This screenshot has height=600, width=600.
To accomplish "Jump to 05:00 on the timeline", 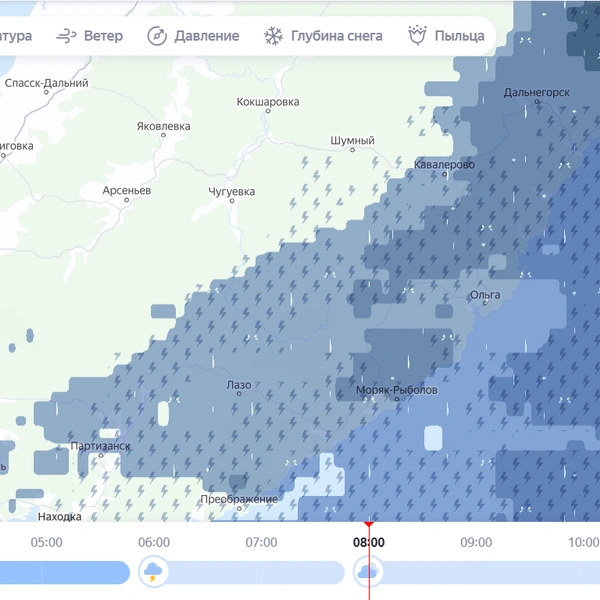I will tap(47, 542).
